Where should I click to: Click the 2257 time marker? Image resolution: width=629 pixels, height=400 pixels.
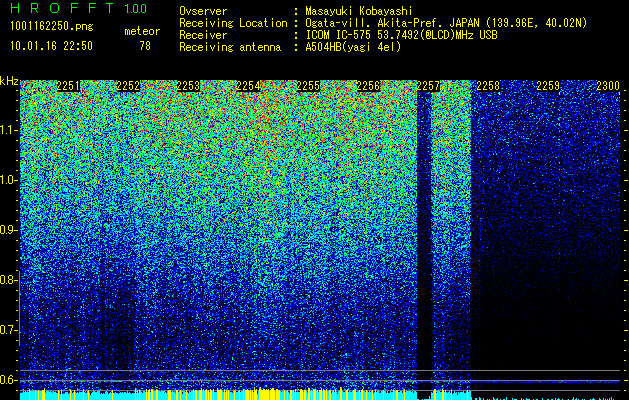[x=428, y=86]
